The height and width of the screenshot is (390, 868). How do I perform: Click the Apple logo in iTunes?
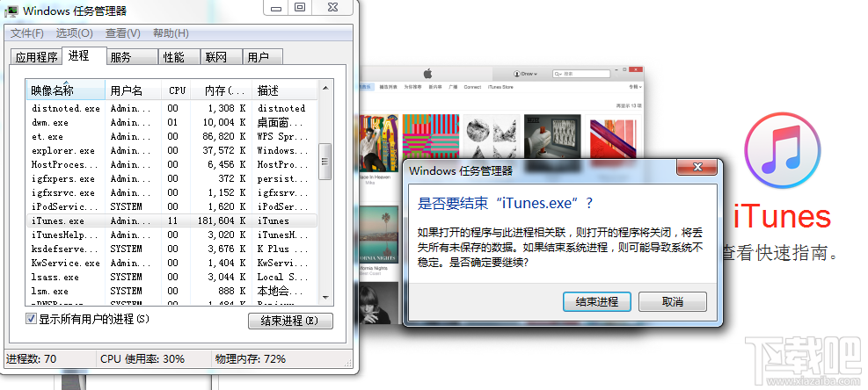pos(427,74)
